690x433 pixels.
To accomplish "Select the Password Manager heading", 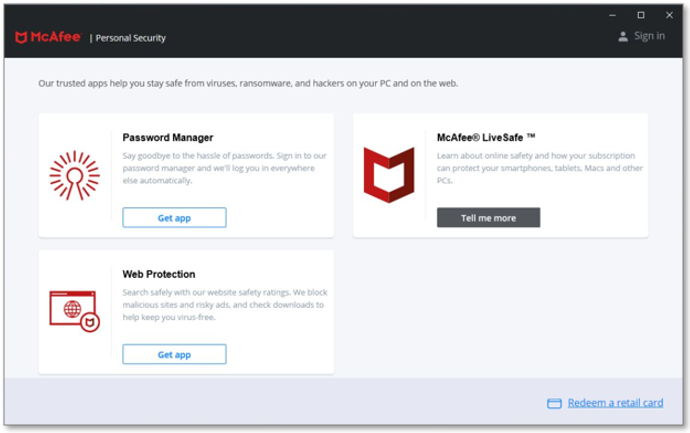I will coord(168,138).
